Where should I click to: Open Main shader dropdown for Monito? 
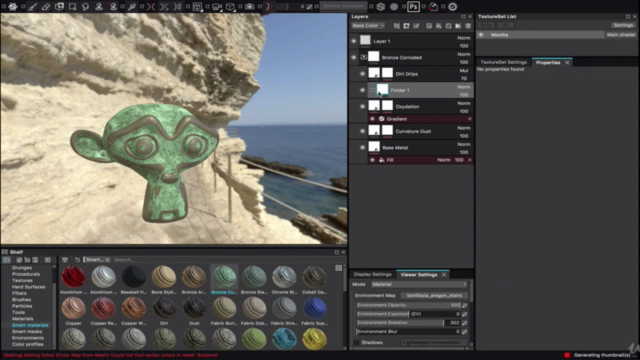[x=621, y=35]
